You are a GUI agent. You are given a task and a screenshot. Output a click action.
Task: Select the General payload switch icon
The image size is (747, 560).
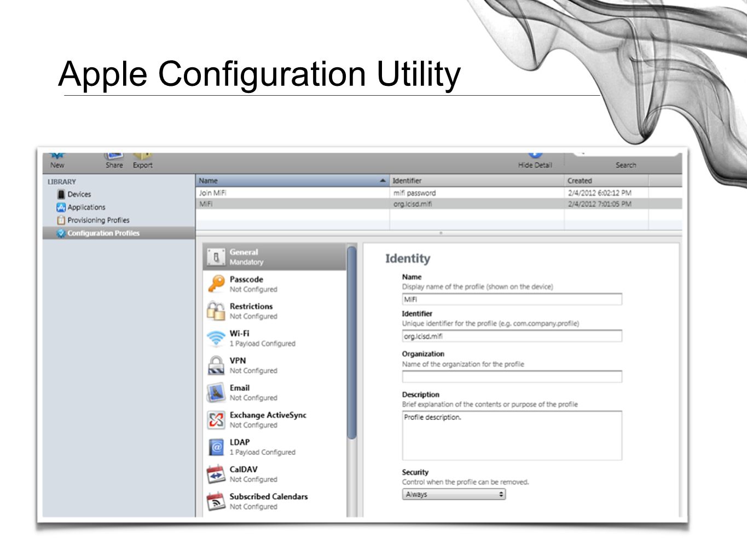[x=216, y=257]
